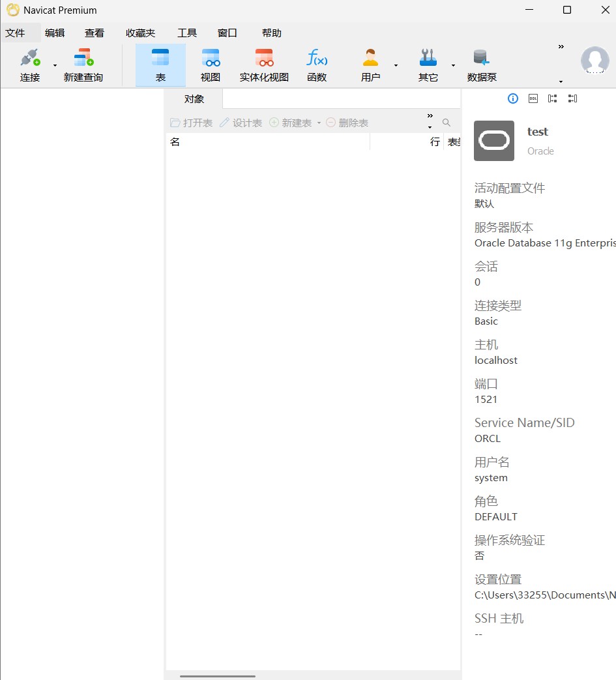The height and width of the screenshot is (680, 616).
Task: Open the Tools (工具) menu
Action: (x=187, y=33)
